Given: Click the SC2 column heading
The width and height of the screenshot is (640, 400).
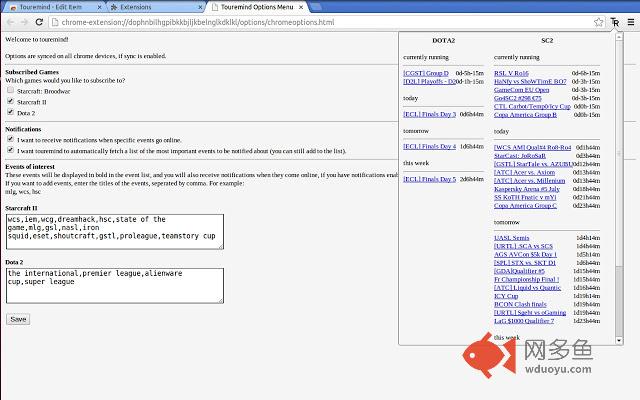Looking at the screenshot, I should coord(547,40).
